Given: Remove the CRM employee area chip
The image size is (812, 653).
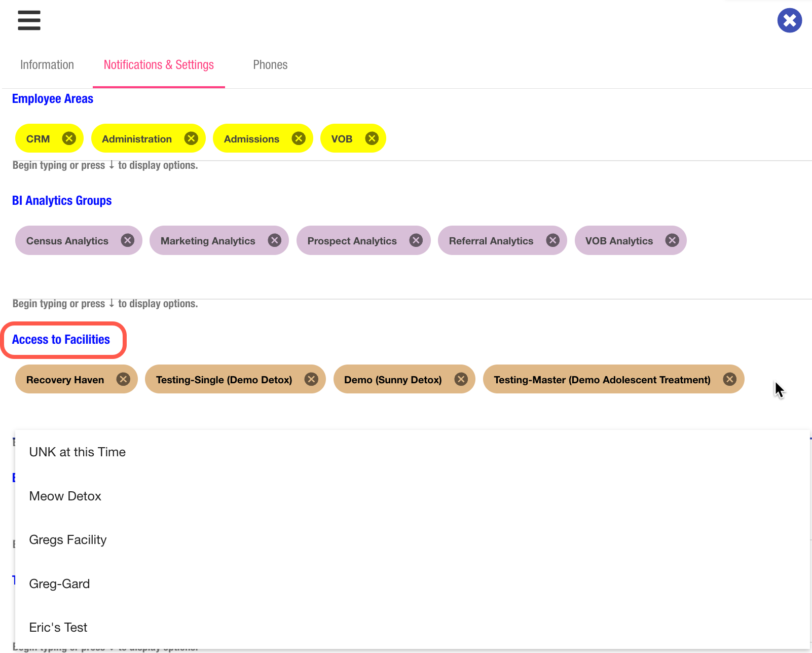Looking at the screenshot, I should click(69, 138).
